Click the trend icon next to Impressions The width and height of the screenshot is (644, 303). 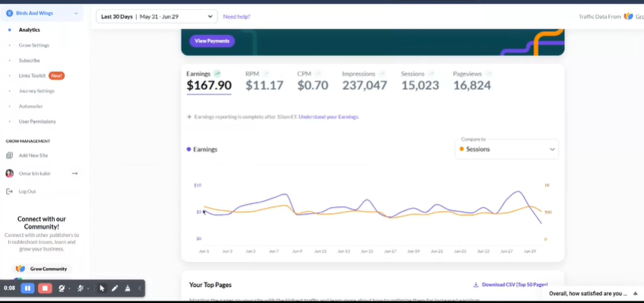pyautogui.click(x=382, y=74)
